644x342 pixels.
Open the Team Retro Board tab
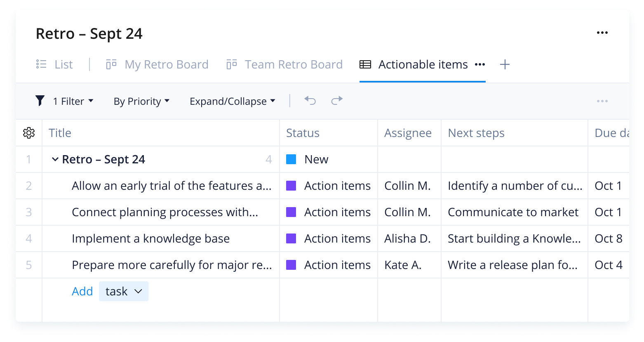coord(284,64)
